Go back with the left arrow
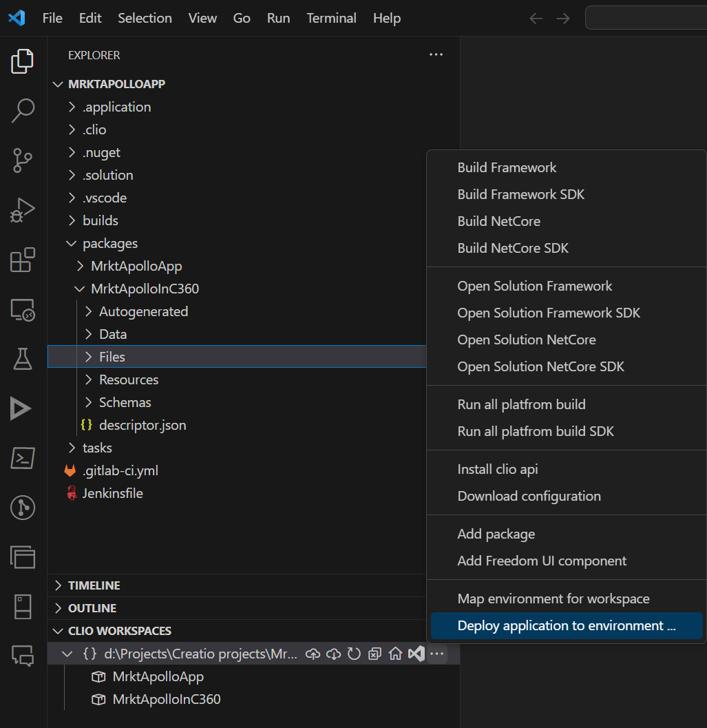 pyautogui.click(x=536, y=18)
